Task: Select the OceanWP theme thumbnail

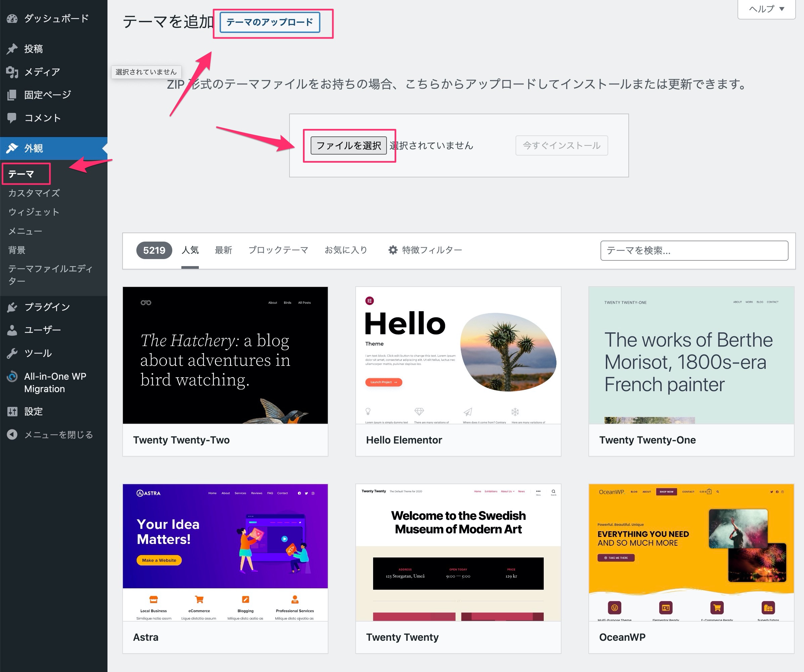Action: [x=691, y=553]
